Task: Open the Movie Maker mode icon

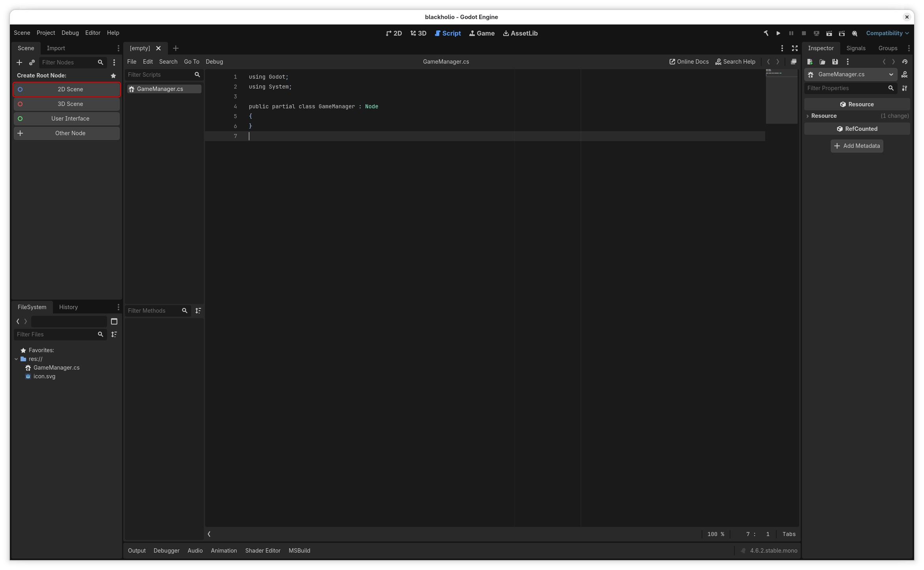Action: (x=854, y=33)
